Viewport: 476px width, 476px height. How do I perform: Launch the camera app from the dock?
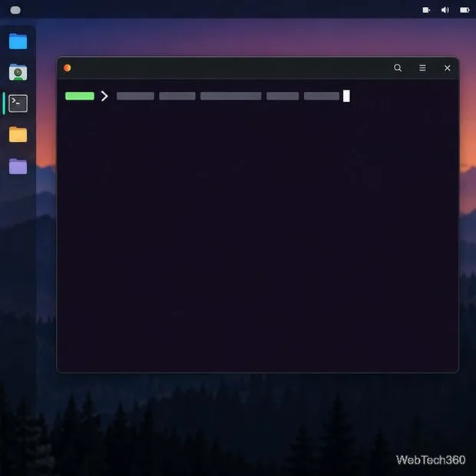tap(18, 72)
